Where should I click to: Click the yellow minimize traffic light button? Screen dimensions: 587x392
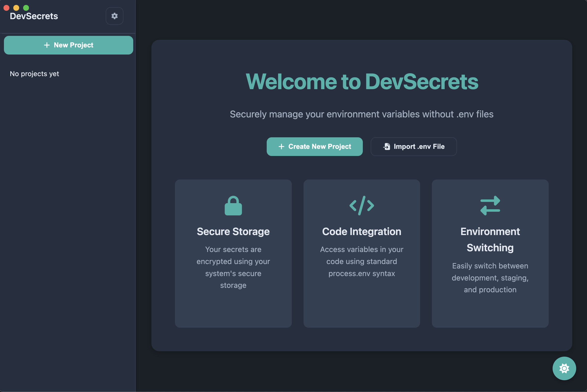tap(16, 8)
